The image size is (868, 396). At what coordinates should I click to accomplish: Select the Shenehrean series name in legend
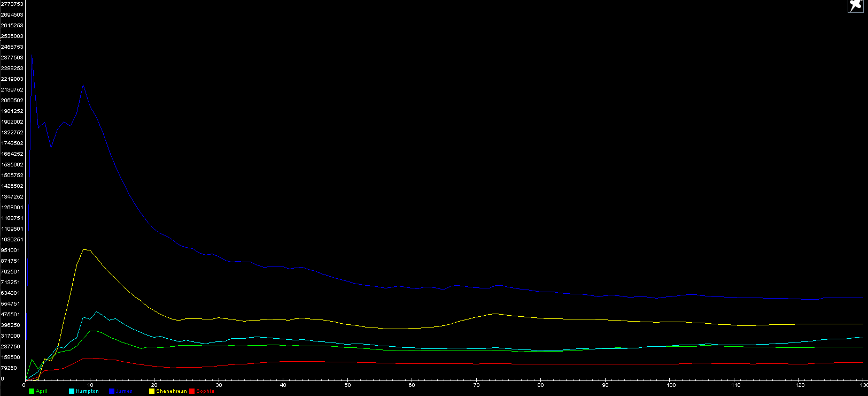point(172,391)
